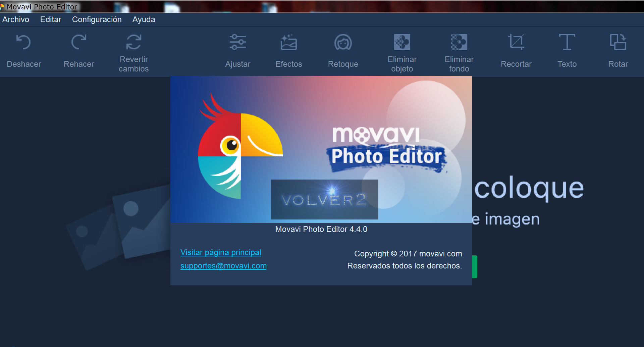
Task: Open the Efectos tool
Action: [289, 51]
